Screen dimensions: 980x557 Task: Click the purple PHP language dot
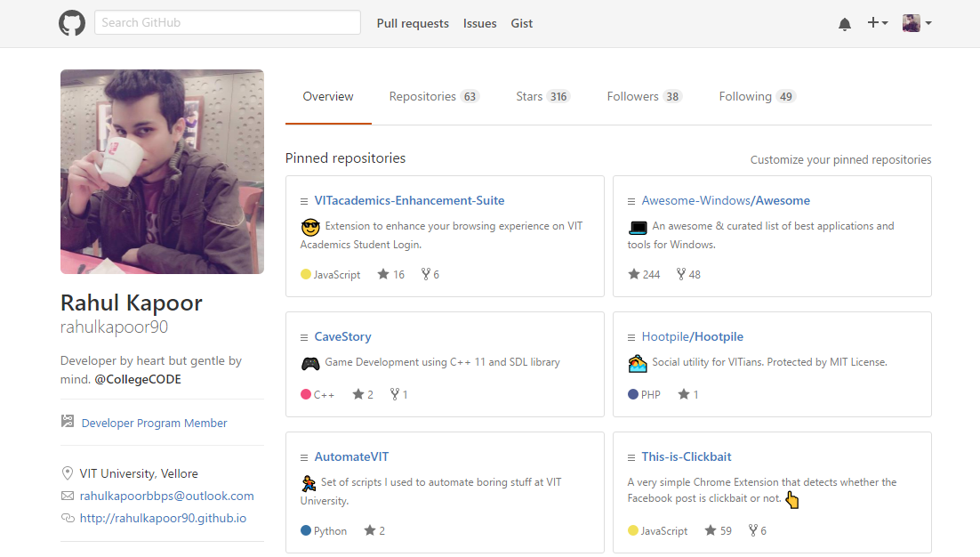pyautogui.click(x=633, y=394)
